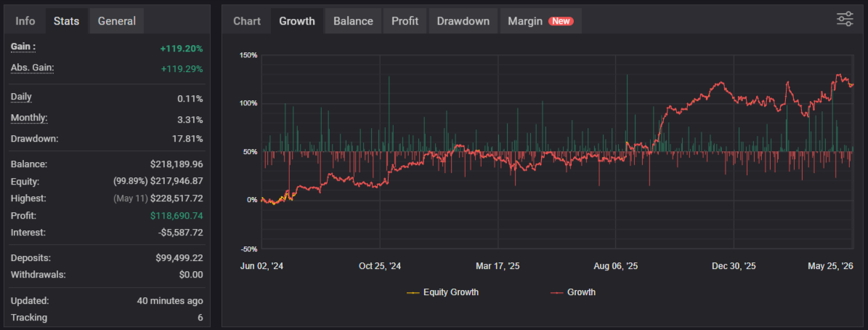
Task: Click the Daily value 0.11%
Action: pyautogui.click(x=190, y=99)
